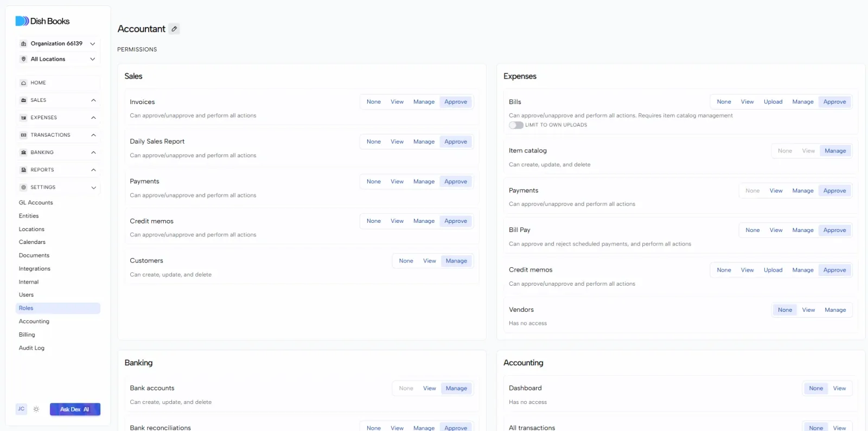Toggle Limit to own uploads switch

click(x=516, y=125)
